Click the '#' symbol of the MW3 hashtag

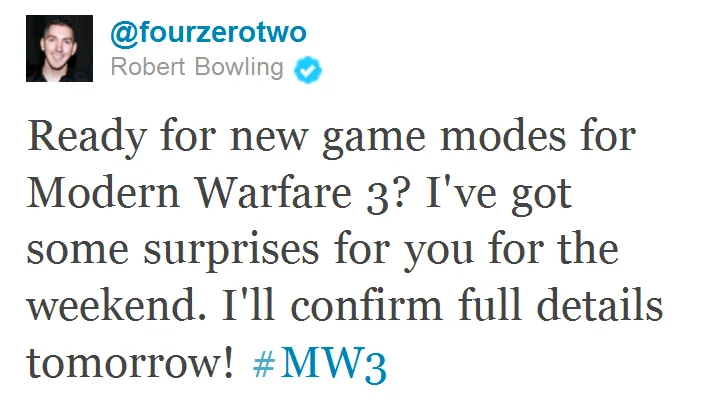(264, 363)
